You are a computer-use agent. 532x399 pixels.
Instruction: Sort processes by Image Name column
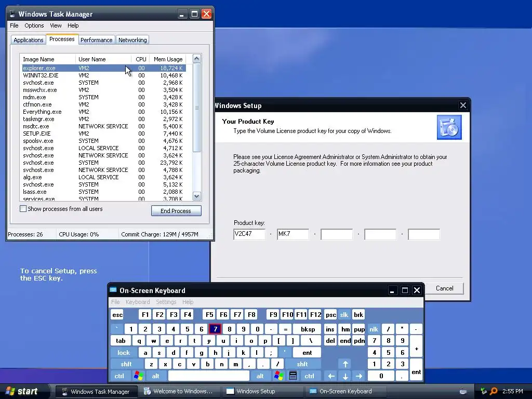tap(47, 59)
